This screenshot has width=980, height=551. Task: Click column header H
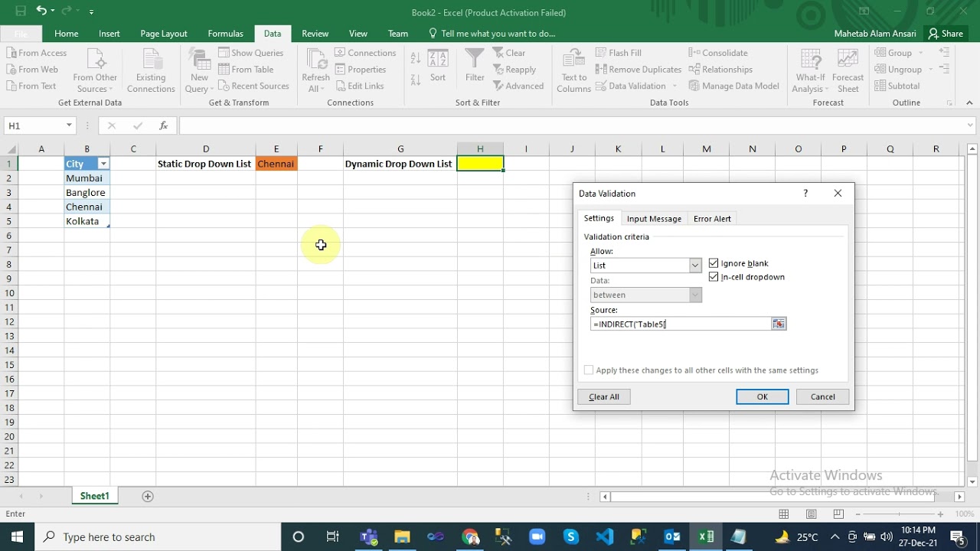point(480,148)
